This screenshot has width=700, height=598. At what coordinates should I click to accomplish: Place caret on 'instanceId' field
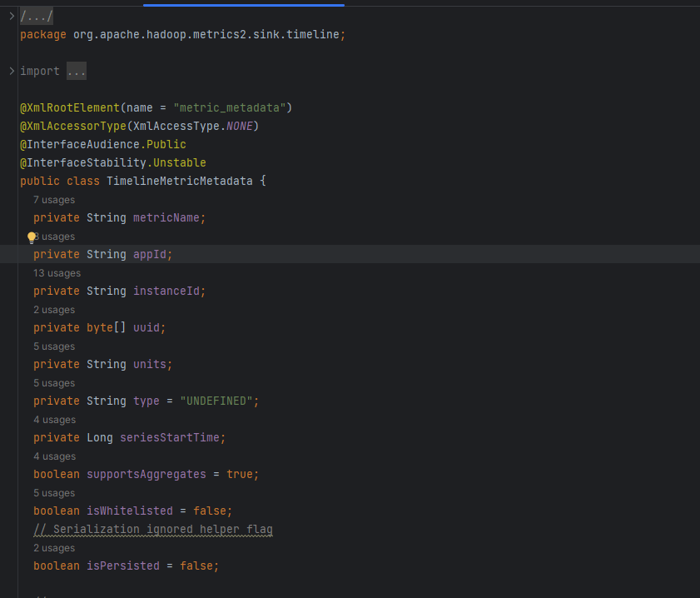tap(166, 291)
